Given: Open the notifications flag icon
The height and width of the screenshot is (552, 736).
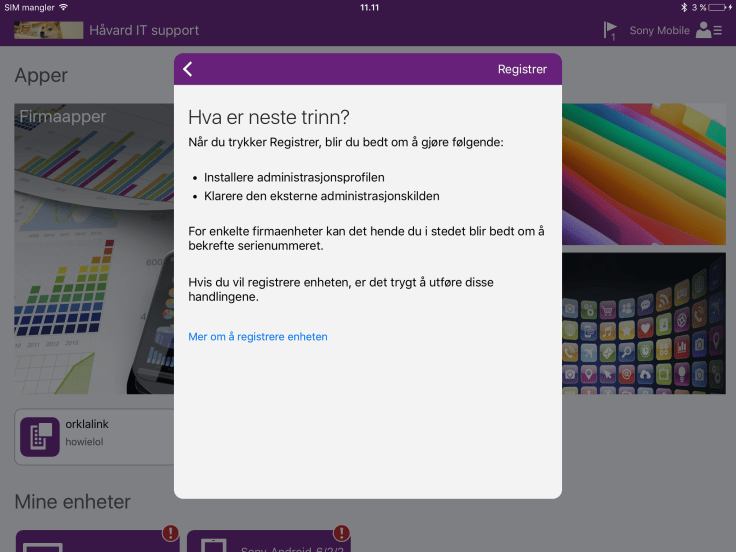Looking at the screenshot, I should pyautogui.click(x=610, y=30).
